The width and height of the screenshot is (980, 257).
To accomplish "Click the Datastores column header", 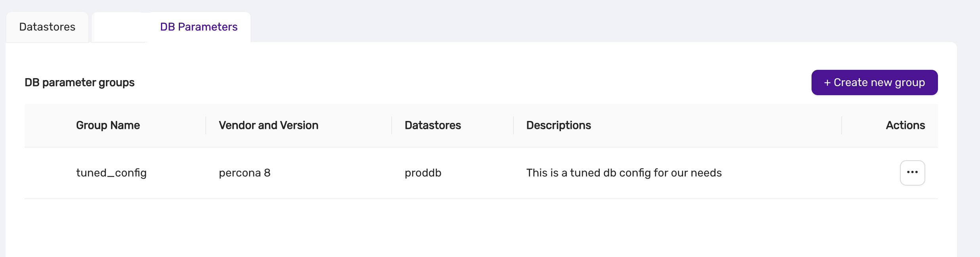I will click(433, 125).
